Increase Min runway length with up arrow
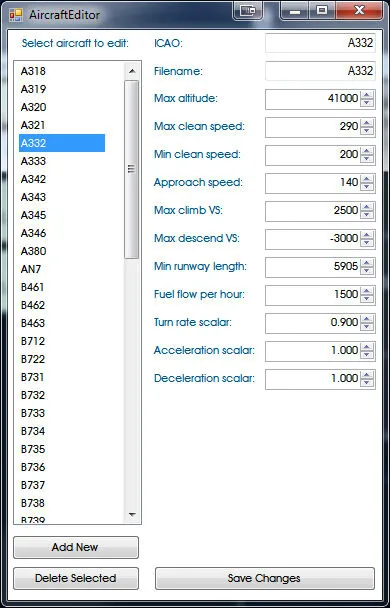The height and width of the screenshot is (608, 390). 367,263
